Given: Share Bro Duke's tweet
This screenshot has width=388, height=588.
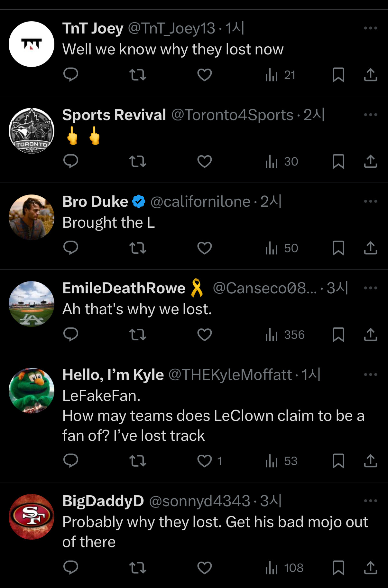Looking at the screenshot, I should point(371,248).
